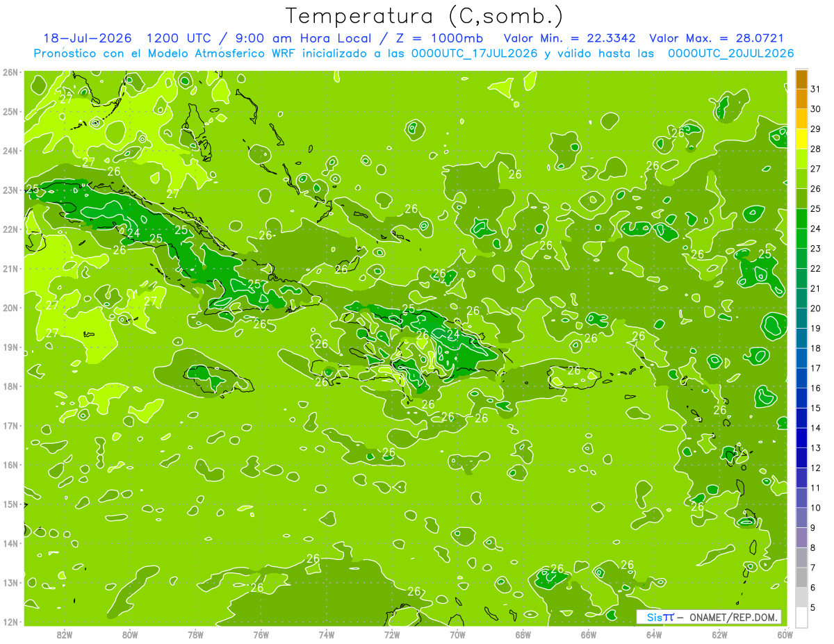834x644 pixels.
Task: Click the longitude axis label "80W"
Action: point(130,634)
